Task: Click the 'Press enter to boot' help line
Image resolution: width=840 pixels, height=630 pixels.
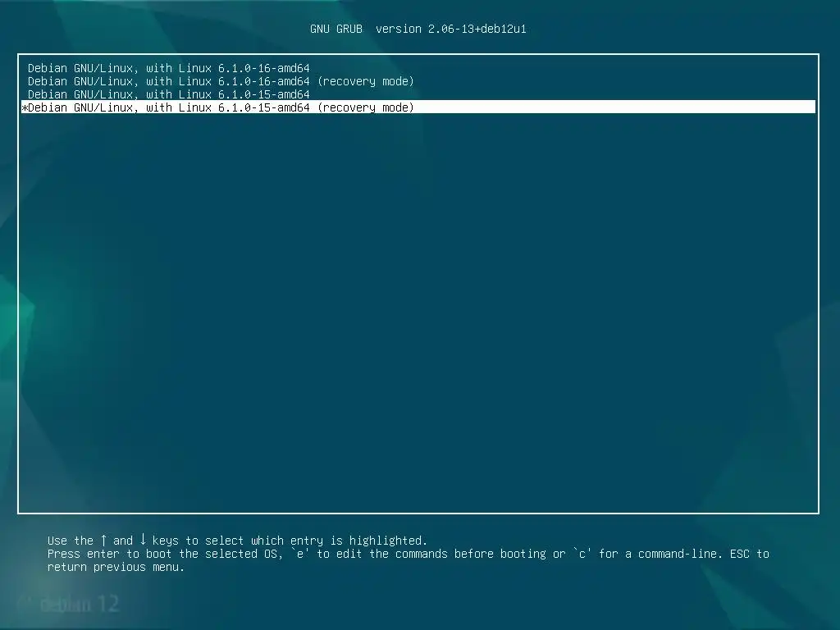Action: [409, 554]
